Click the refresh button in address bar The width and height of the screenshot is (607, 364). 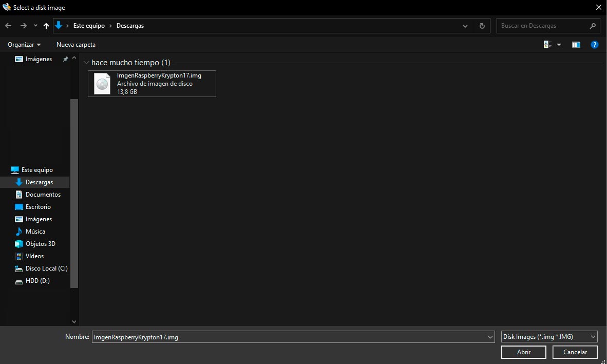tap(481, 26)
